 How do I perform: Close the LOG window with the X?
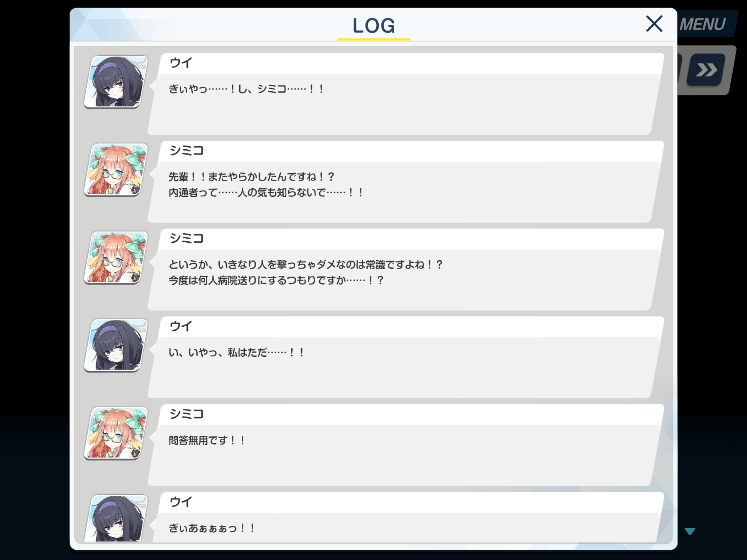click(654, 24)
